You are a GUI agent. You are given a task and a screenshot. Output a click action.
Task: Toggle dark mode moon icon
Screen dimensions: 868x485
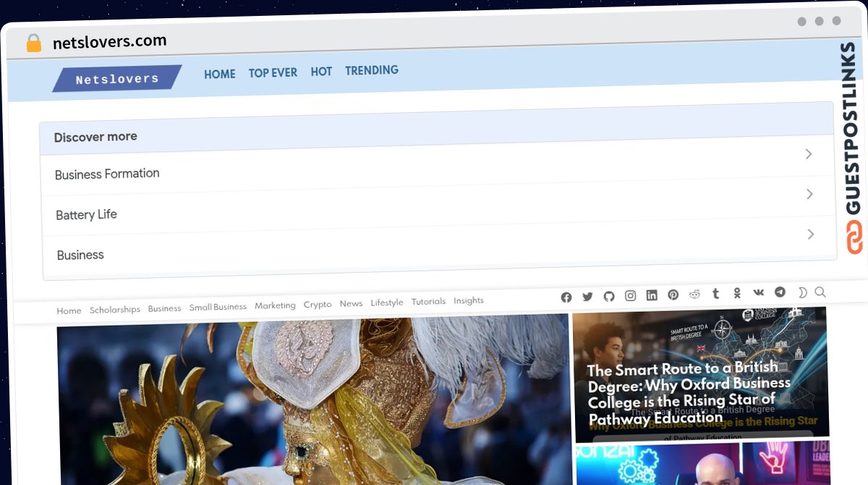click(802, 292)
